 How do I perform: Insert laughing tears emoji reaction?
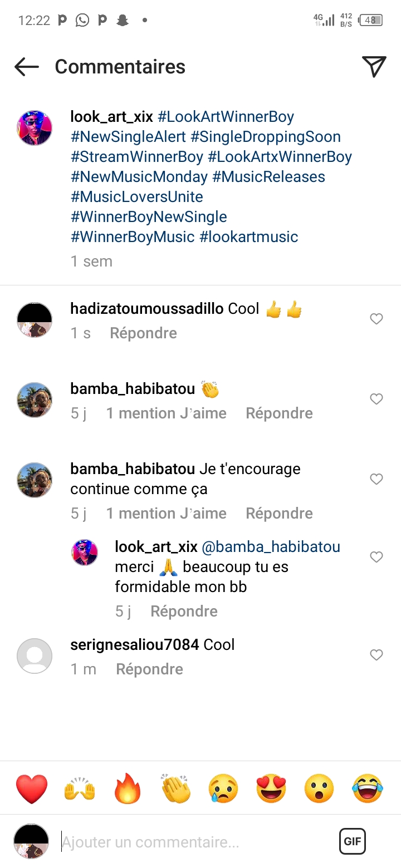click(368, 789)
